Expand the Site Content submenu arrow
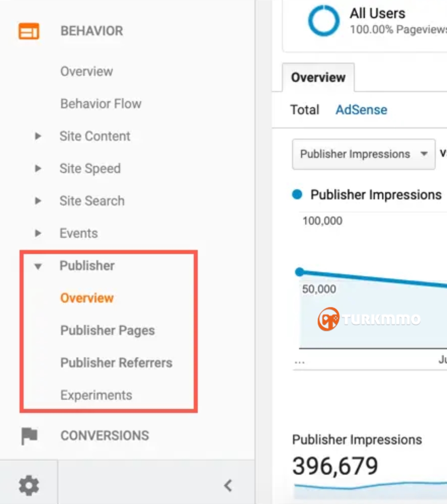The width and height of the screenshot is (447, 504). coord(38,136)
